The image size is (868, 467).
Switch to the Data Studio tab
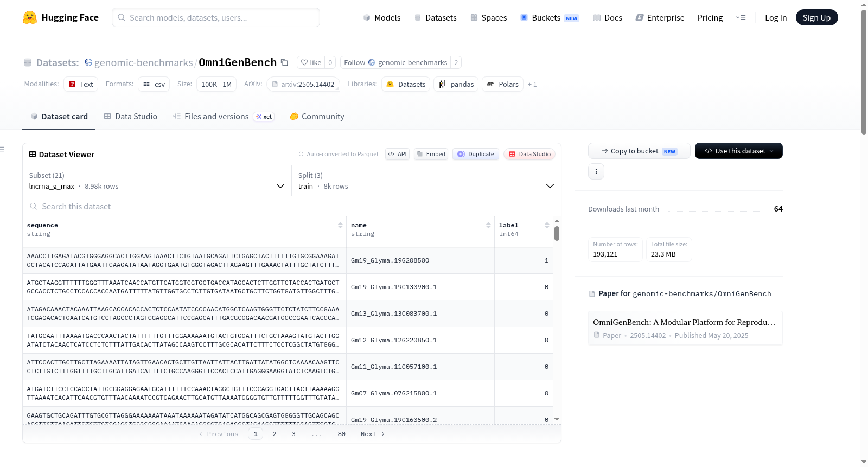point(131,117)
